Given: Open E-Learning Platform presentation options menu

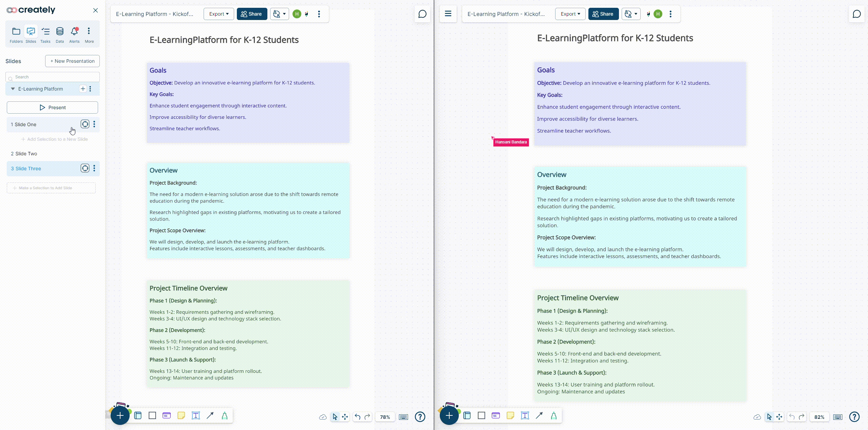Looking at the screenshot, I should (x=90, y=89).
